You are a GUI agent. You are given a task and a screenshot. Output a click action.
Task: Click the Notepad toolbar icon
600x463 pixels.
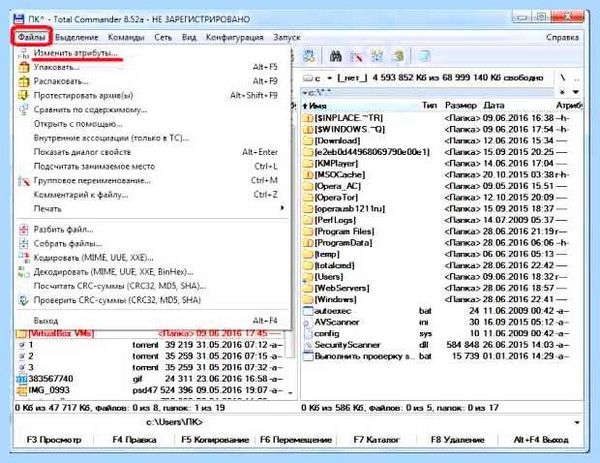424,56
